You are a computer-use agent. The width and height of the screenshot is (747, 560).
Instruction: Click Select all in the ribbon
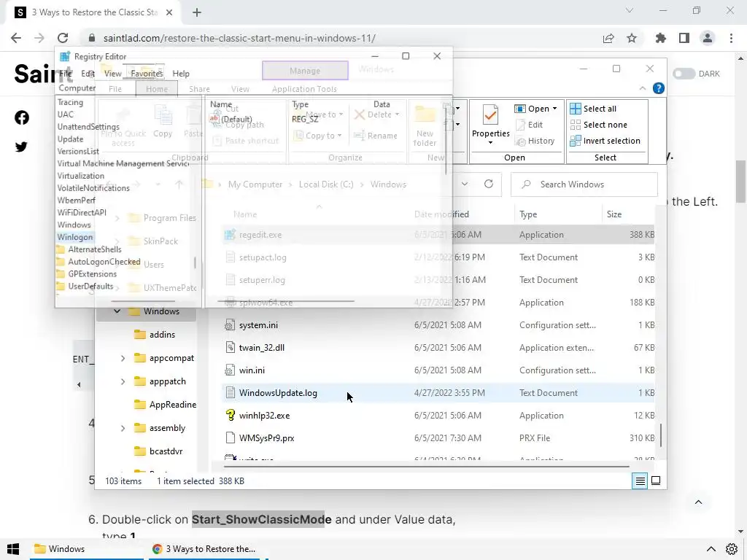tap(594, 109)
